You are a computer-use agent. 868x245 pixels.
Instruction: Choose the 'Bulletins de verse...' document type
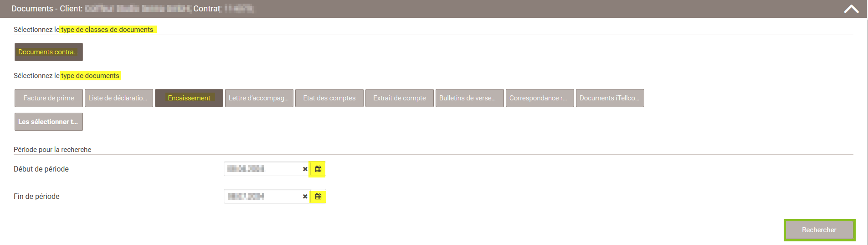click(470, 98)
